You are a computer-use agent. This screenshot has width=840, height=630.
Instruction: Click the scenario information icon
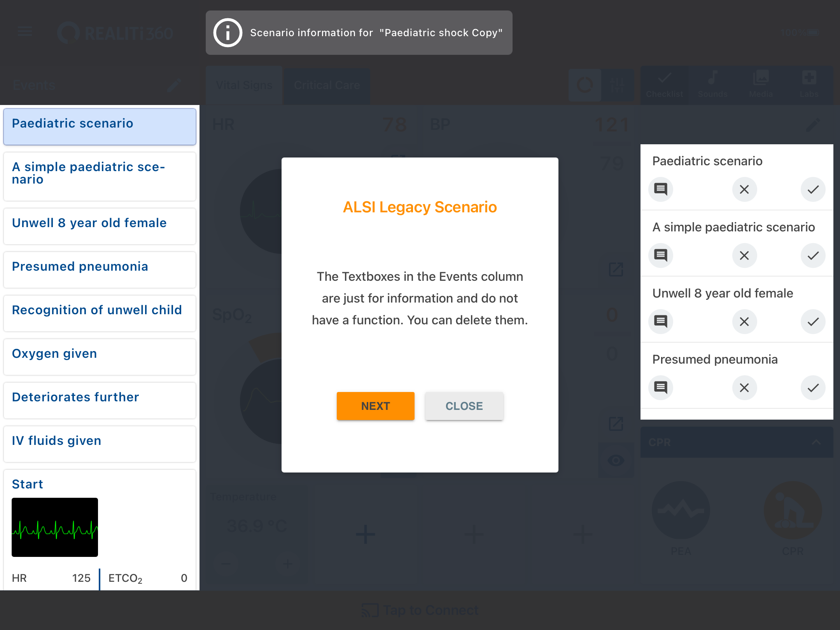(x=228, y=33)
